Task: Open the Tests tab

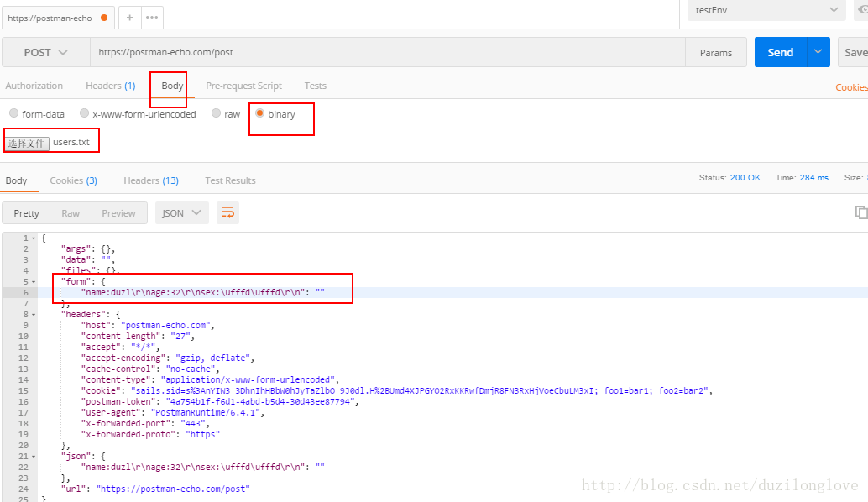Action: click(x=315, y=86)
